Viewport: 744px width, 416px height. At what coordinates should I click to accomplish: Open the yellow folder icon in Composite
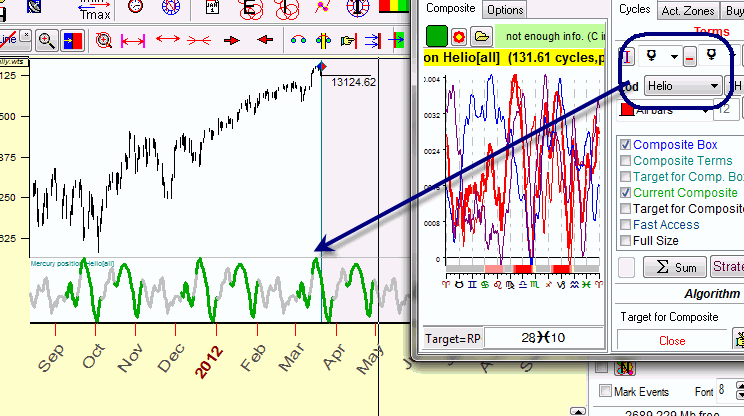click(482, 37)
